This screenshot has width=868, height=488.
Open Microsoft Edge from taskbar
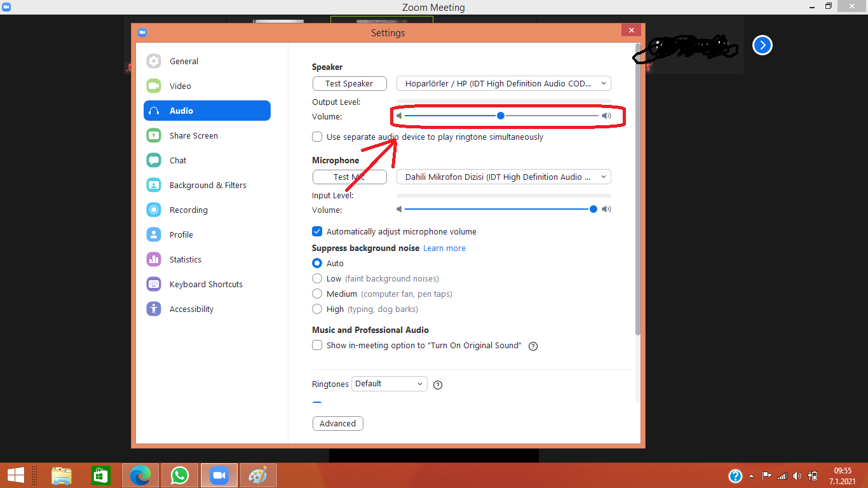point(140,475)
